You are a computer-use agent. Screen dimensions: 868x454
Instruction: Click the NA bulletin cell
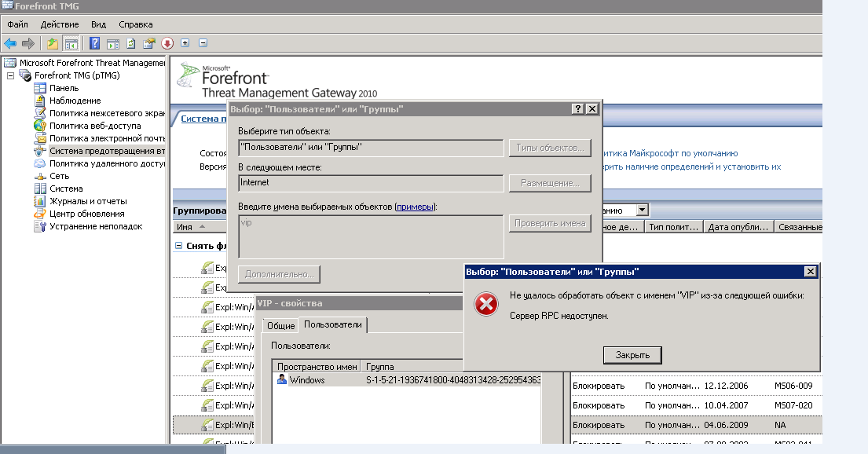(x=780, y=425)
